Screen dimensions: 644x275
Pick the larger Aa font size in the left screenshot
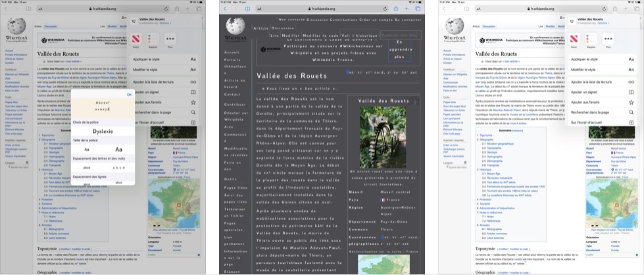point(118,149)
